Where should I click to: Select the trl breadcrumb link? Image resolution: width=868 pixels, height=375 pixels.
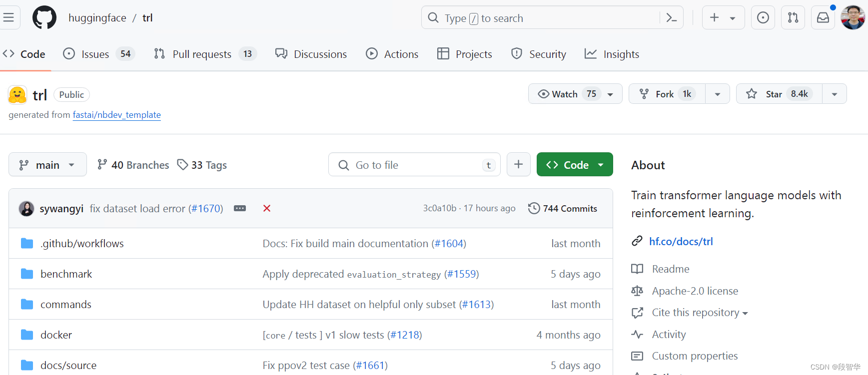point(147,18)
